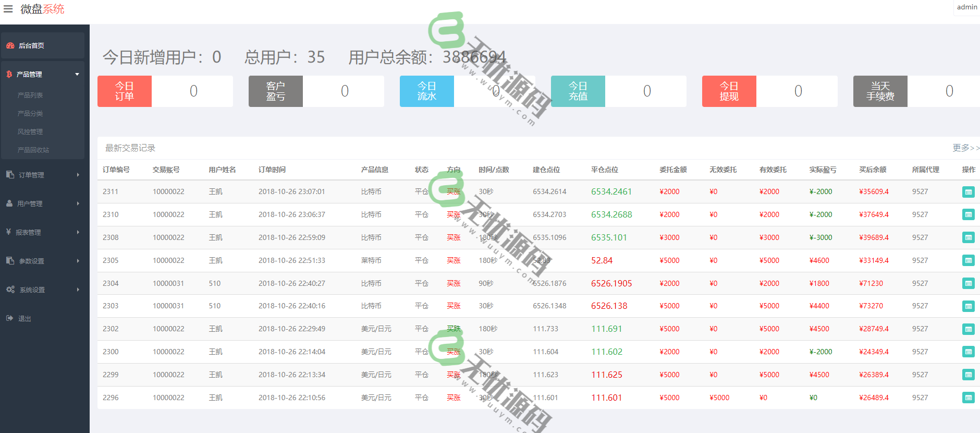Click the gears icon beside 系统设置
This screenshot has height=433, width=980.
point(10,289)
